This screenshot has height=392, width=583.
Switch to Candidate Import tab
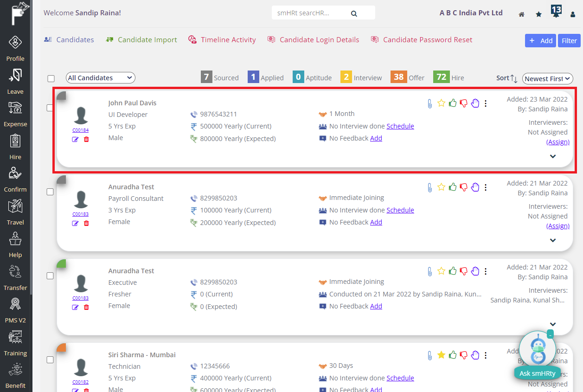point(141,40)
